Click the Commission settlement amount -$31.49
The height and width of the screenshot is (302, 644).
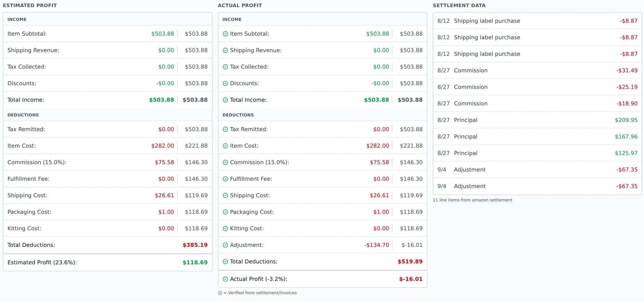click(x=627, y=70)
